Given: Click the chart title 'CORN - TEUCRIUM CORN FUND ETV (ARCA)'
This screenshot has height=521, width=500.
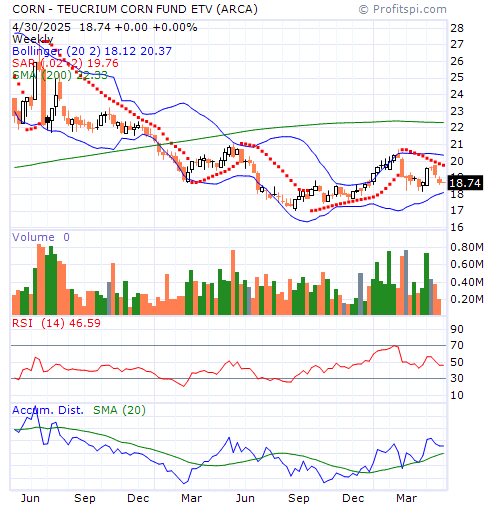Looking at the screenshot, I should tap(135, 9).
